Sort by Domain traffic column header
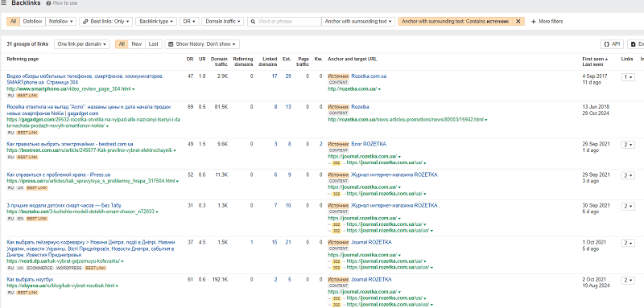 point(219,61)
